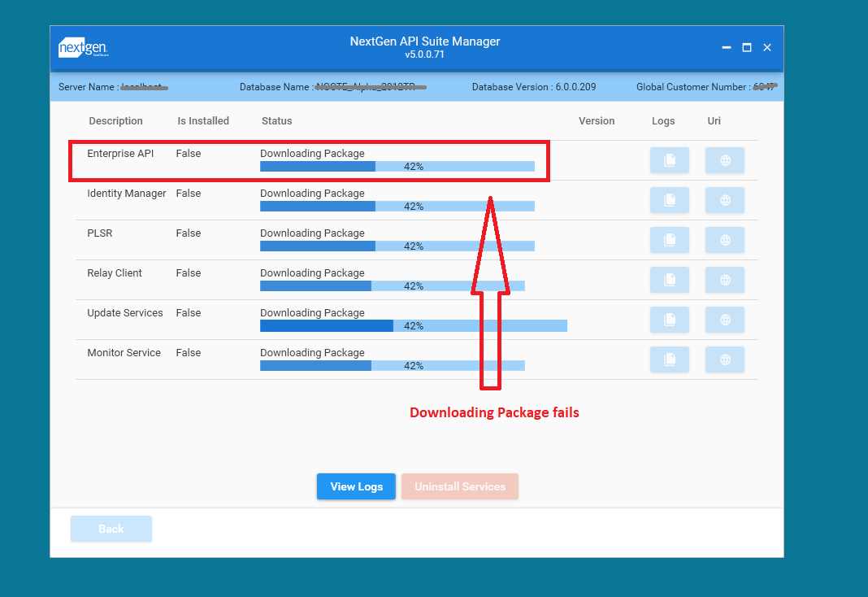Click the Relay Client download progress bar
868x597 pixels.
393,285
